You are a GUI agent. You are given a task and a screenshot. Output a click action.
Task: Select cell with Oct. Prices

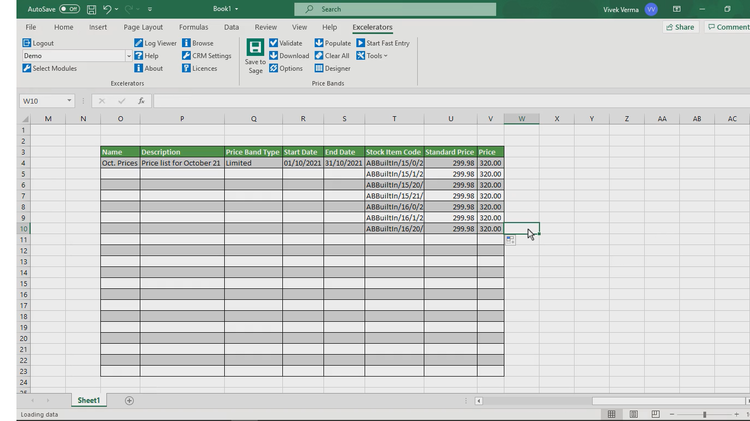click(120, 163)
